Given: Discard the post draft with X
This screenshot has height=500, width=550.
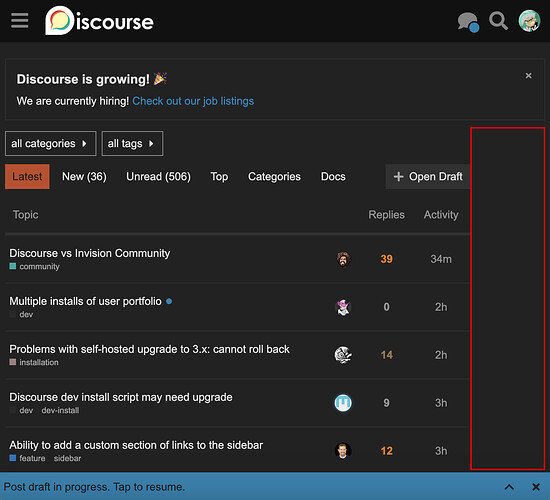Looking at the screenshot, I should [536, 487].
